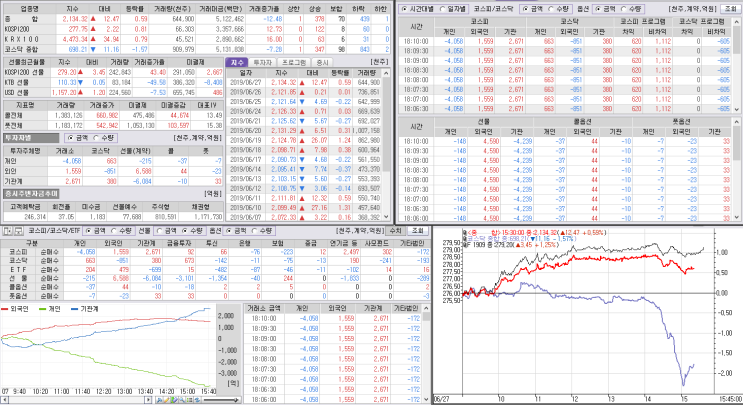The height and width of the screenshot is (405, 743).
Task: Click scroll-up arrow of daily index table
Action: tap(387, 73)
